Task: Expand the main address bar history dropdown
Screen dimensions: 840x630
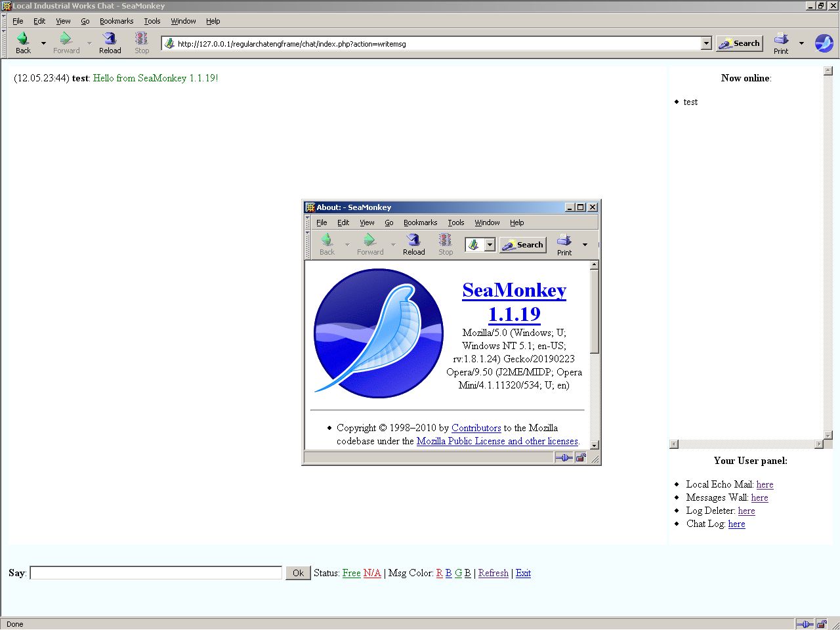Action: 706,43
